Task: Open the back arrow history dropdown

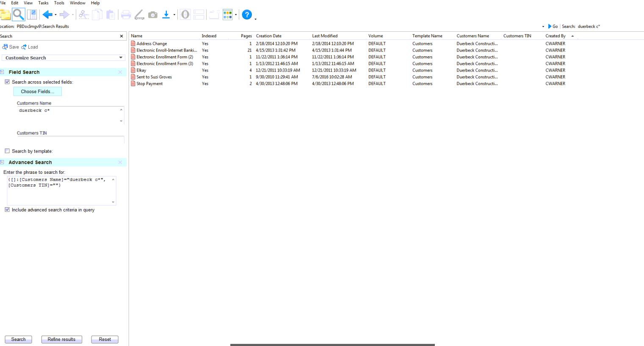Action: (x=55, y=15)
